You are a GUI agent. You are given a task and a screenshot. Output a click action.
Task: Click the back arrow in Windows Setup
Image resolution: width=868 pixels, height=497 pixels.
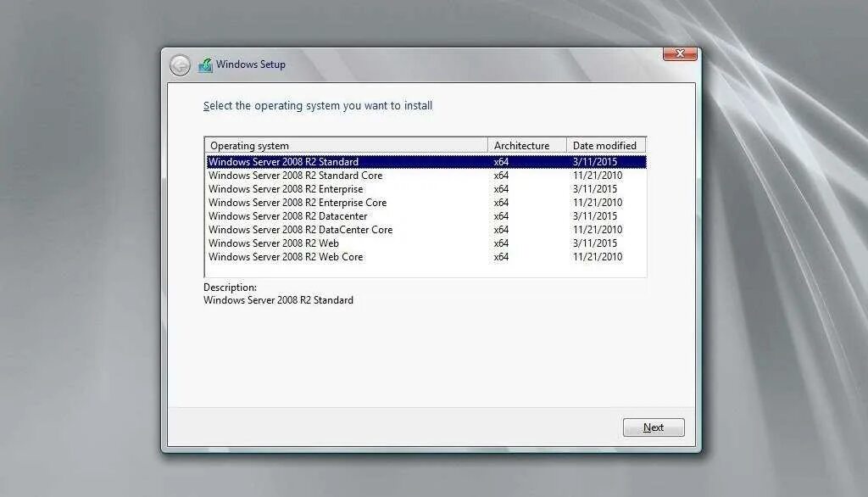180,65
